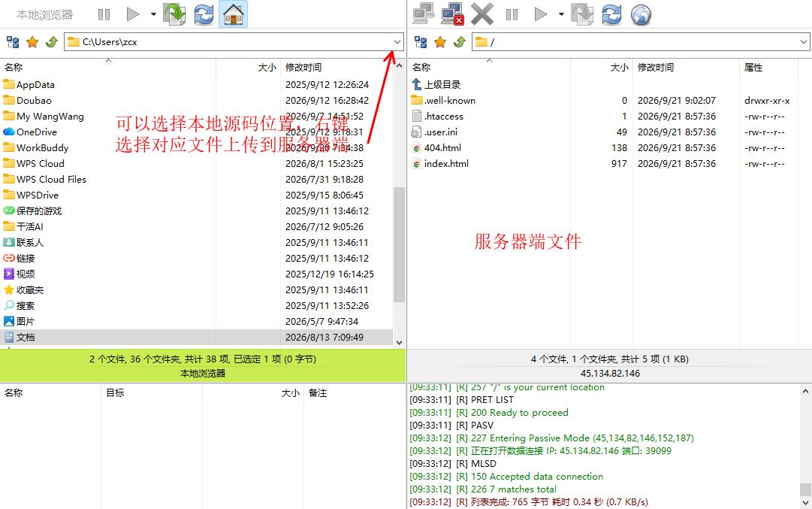Pause the server-side transfer queue

(512, 14)
